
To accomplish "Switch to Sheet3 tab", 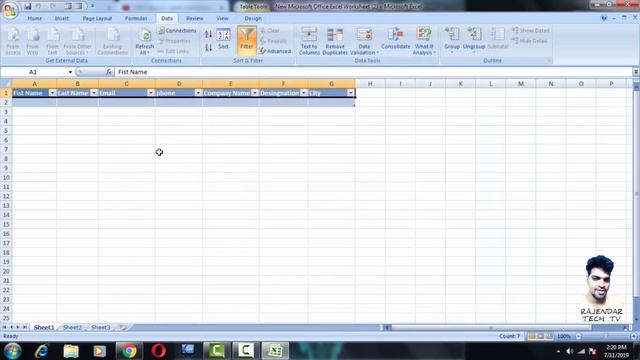I will point(100,327).
